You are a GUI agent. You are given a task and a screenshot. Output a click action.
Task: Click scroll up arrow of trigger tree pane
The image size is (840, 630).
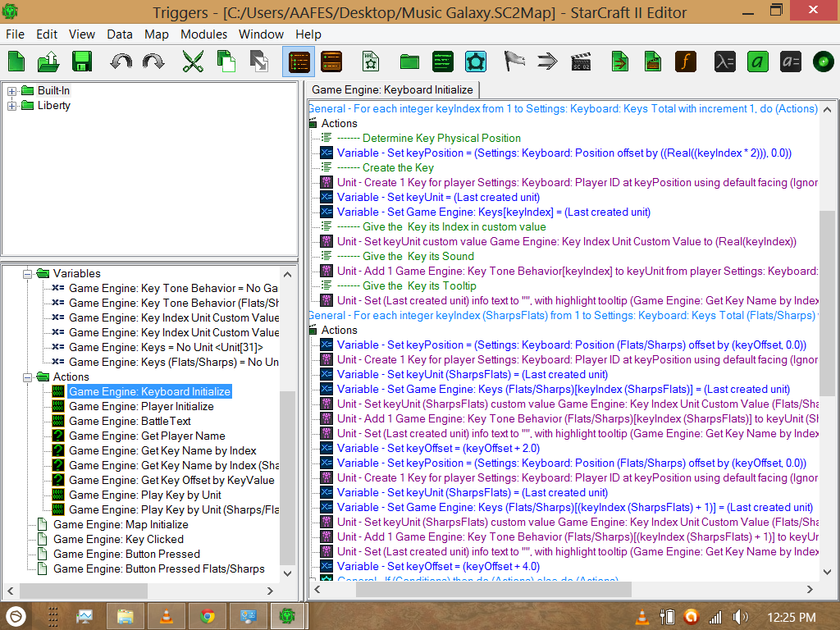click(288, 274)
